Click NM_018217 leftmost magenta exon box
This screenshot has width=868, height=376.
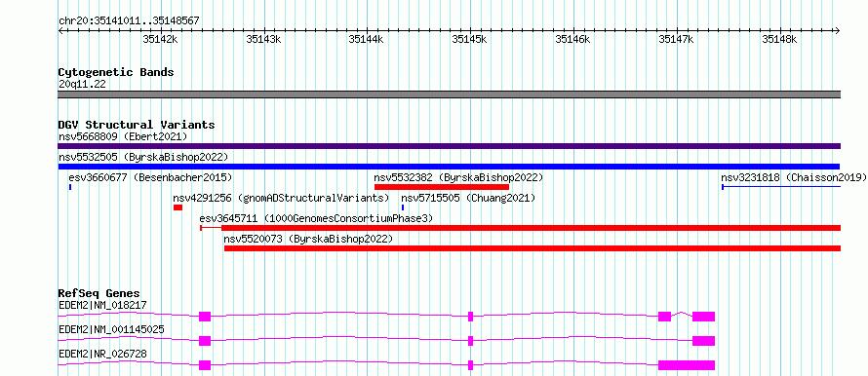[205, 317]
